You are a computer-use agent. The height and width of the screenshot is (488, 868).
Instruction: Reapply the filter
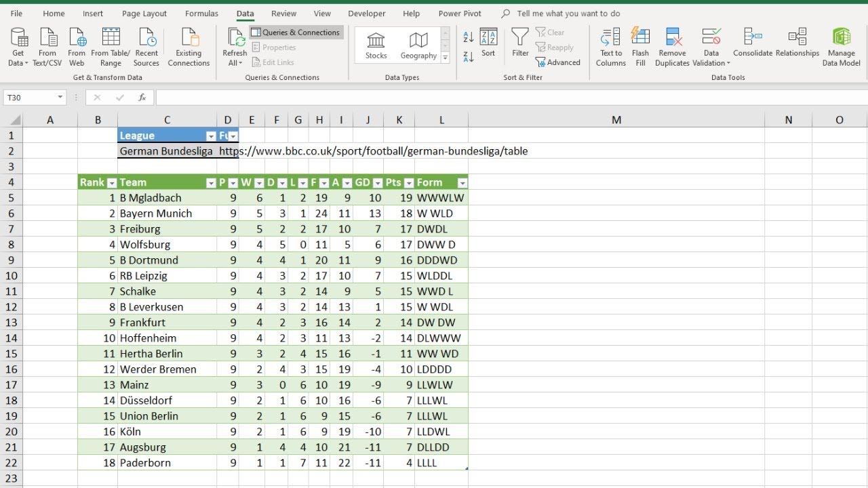(x=554, y=47)
